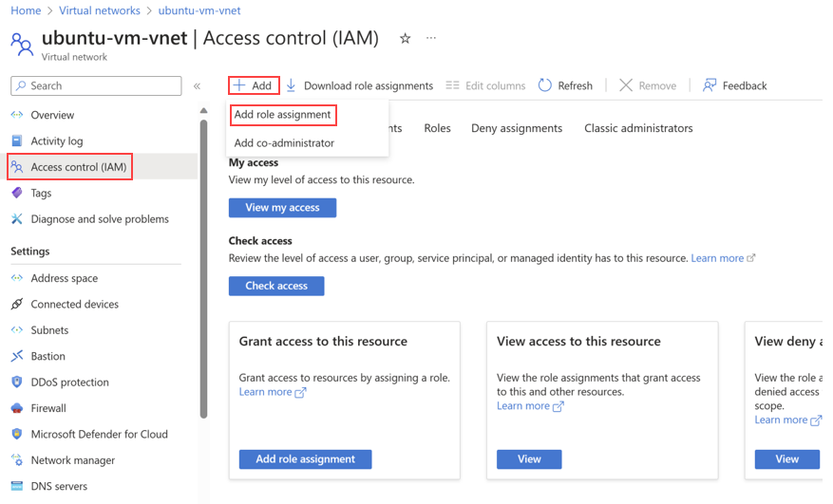
Task: Switch to Classic administrators tab
Action: [638, 128]
